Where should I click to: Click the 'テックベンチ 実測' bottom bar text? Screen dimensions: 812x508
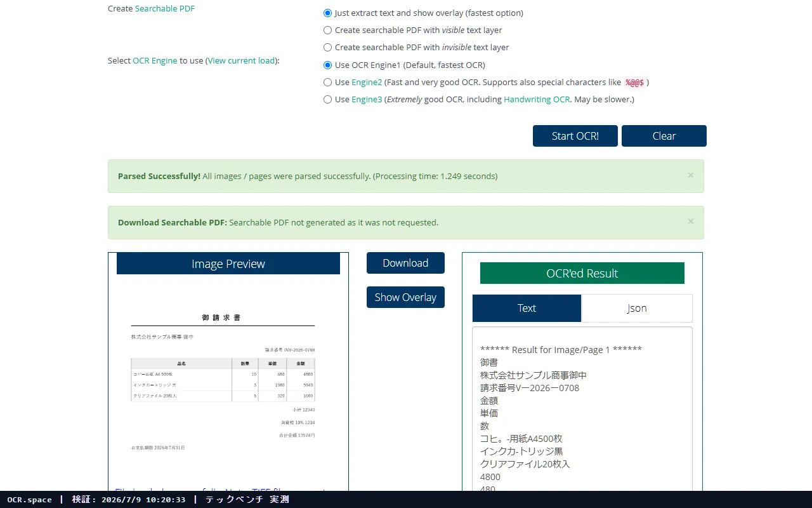247,500
